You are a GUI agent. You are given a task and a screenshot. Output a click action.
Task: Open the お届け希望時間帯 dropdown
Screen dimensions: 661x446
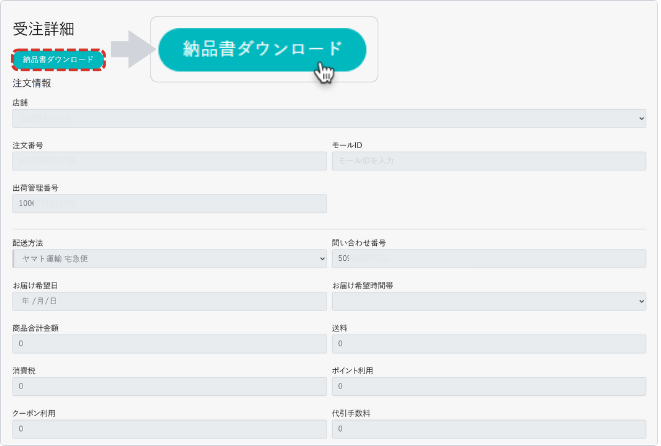pyautogui.click(x=488, y=301)
